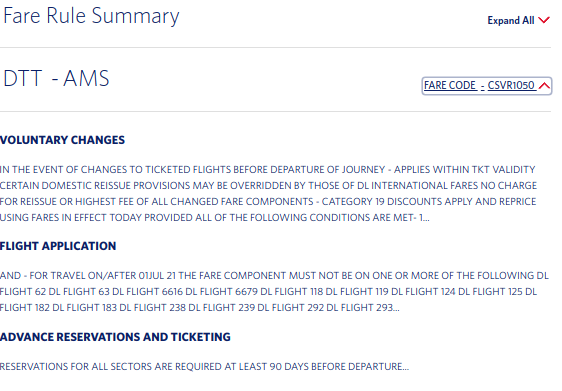Click the ellipsis after BEFORE DEPARTURE
The height and width of the screenshot is (391, 562).
click(x=405, y=367)
